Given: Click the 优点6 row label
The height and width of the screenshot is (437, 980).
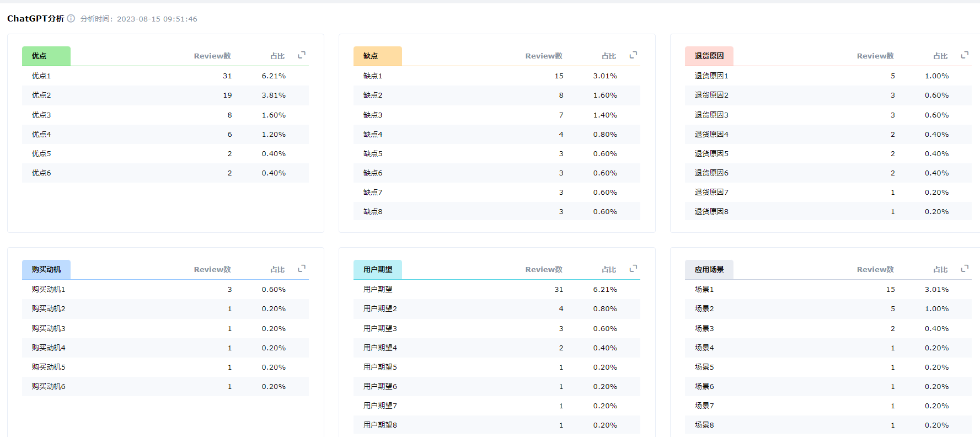Looking at the screenshot, I should click(x=41, y=173).
